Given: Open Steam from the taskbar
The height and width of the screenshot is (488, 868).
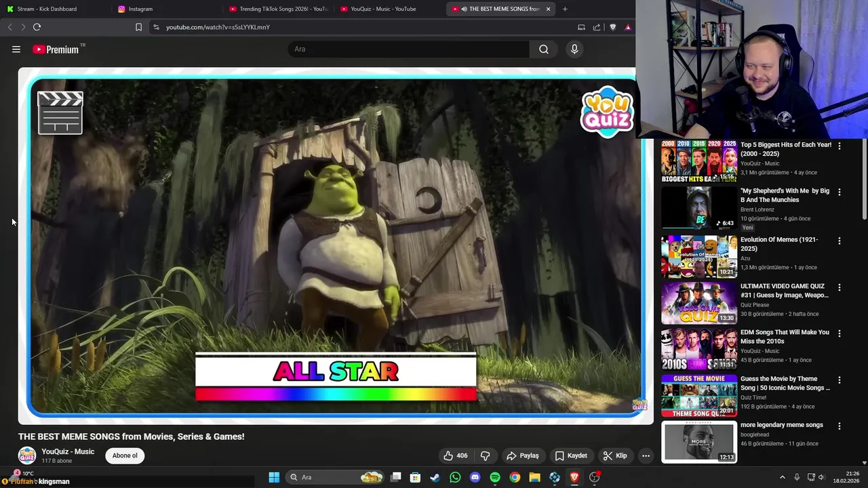Looking at the screenshot, I should [x=435, y=477].
